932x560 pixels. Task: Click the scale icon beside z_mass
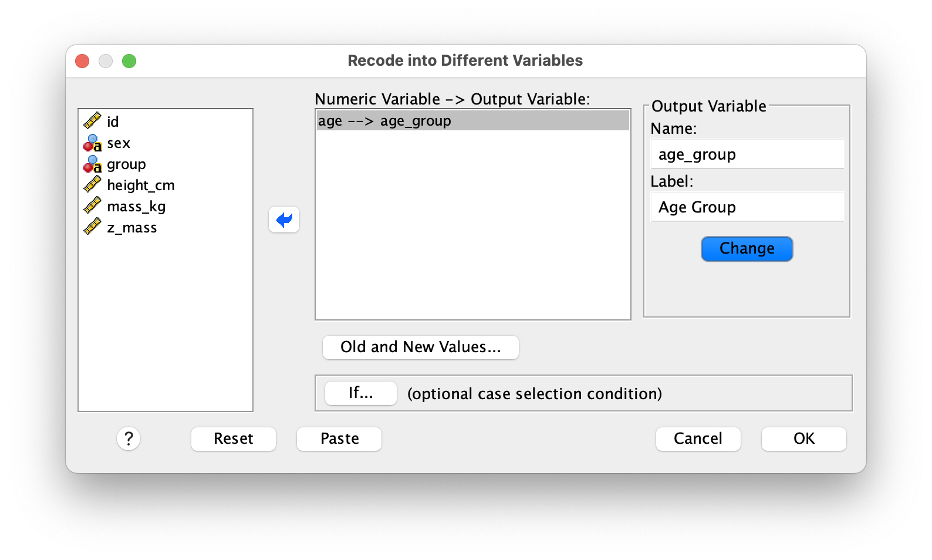(x=92, y=227)
